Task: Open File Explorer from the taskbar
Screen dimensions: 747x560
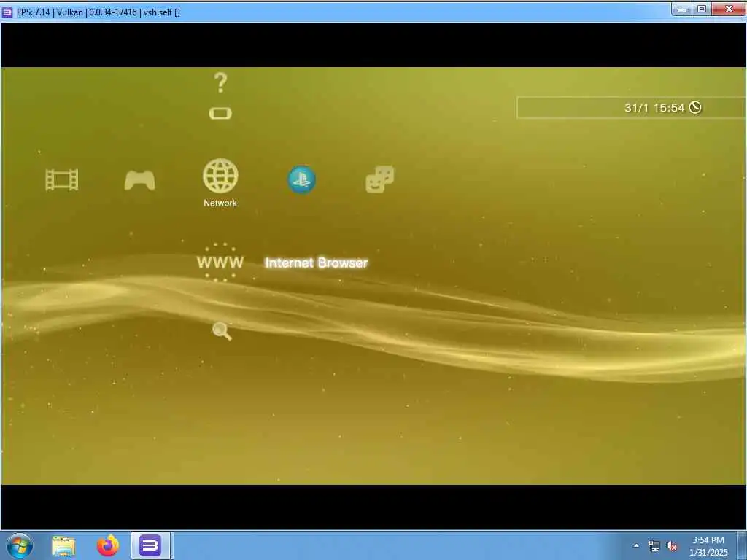Action: pos(63,546)
